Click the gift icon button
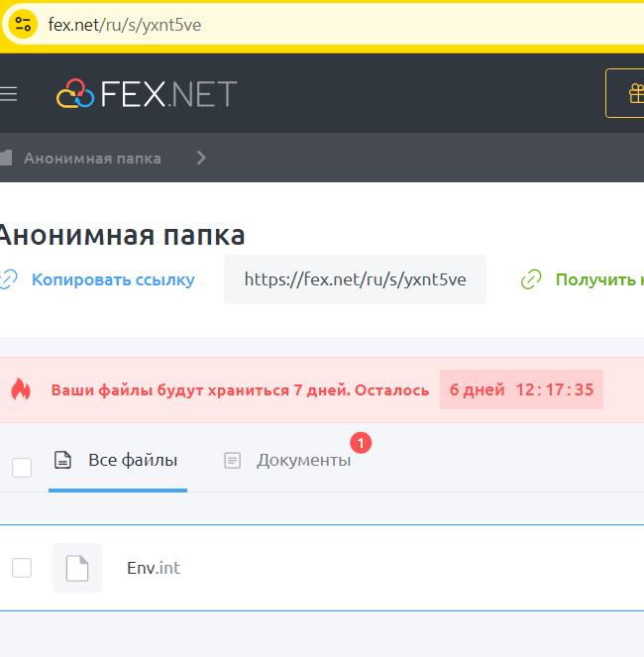 pyautogui.click(x=633, y=94)
